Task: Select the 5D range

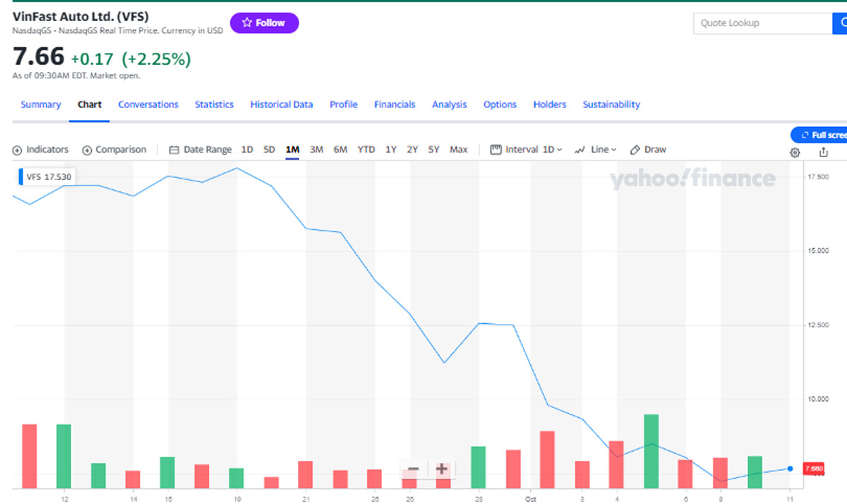Action: (269, 150)
